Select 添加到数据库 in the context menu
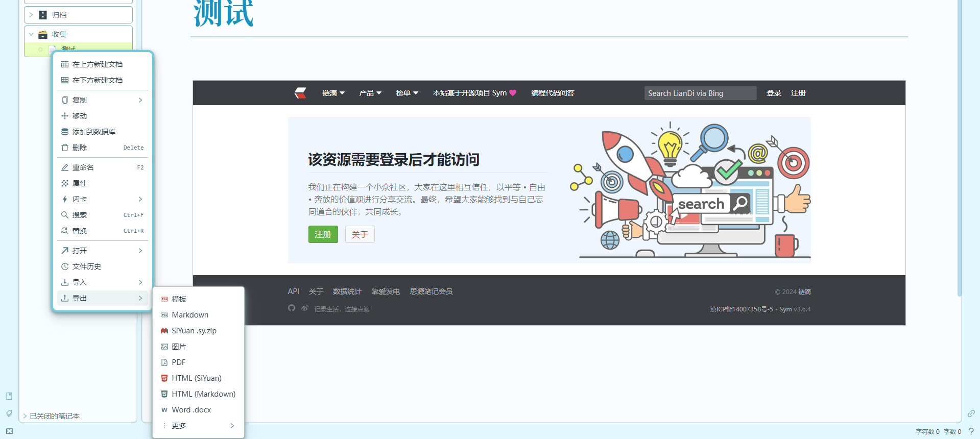This screenshot has width=980, height=439. pyautogui.click(x=103, y=132)
